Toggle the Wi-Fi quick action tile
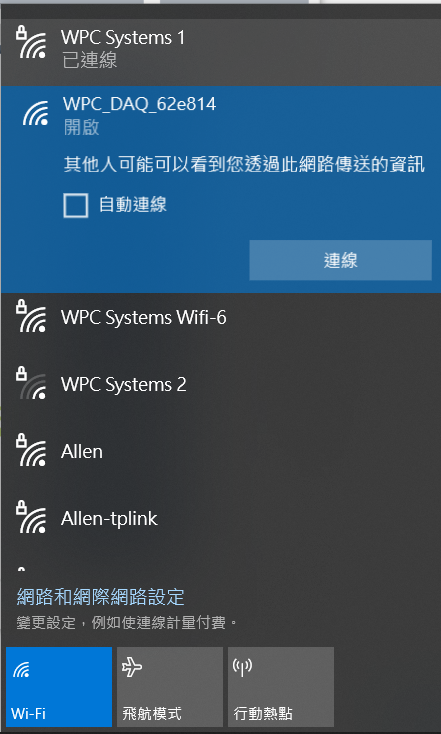This screenshot has width=441, height=734. [59, 687]
